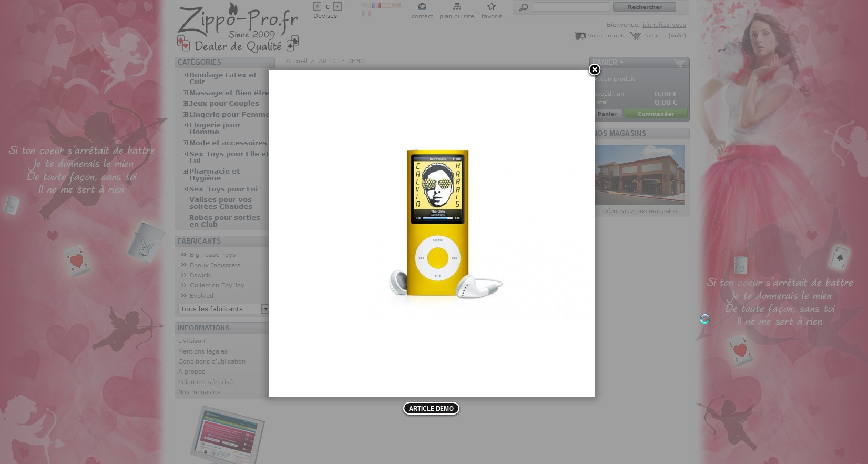Image resolution: width=868 pixels, height=464 pixels.
Task: Click the Zippo-Pro.fr site logo
Action: click(x=238, y=27)
